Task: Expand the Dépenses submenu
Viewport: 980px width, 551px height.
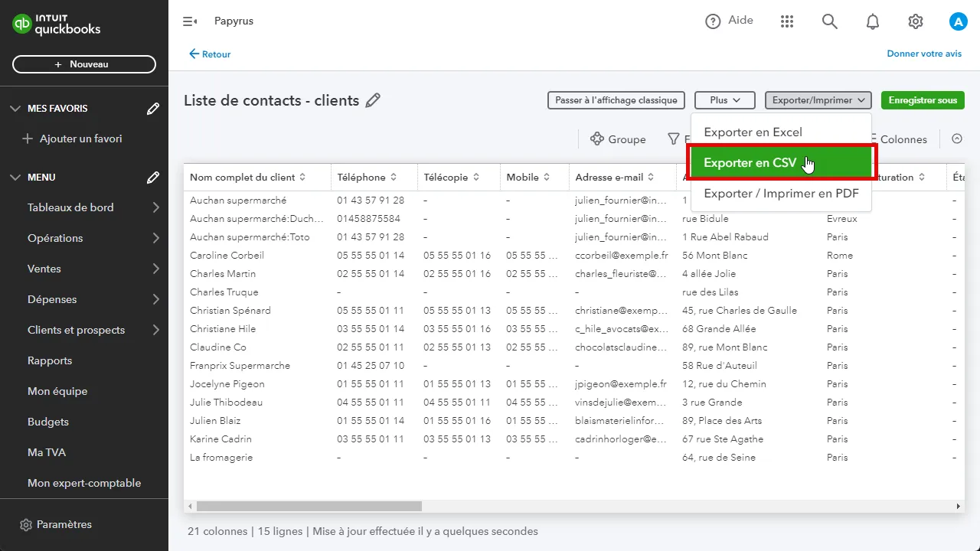Action: [156, 299]
